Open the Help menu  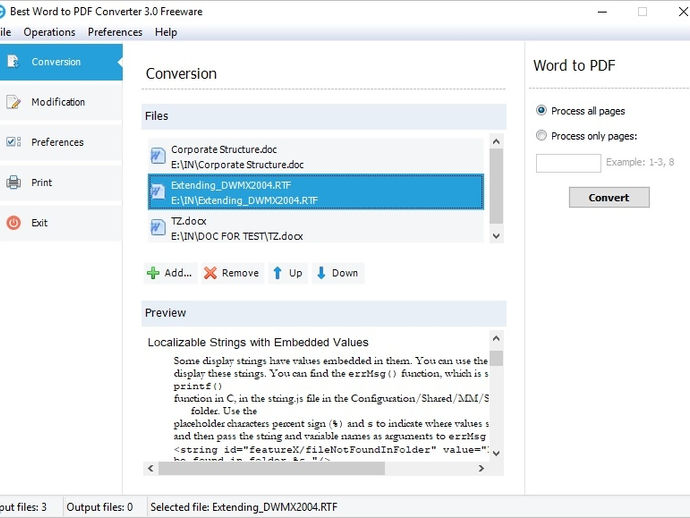tap(166, 32)
